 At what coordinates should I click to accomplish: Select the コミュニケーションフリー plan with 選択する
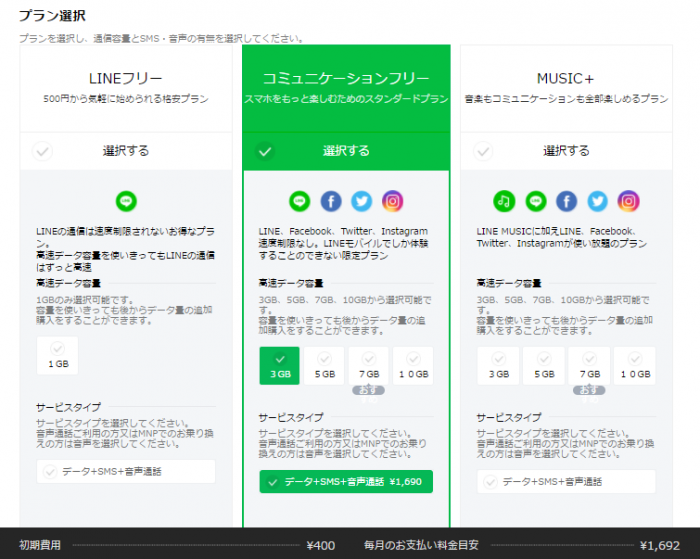click(346, 151)
